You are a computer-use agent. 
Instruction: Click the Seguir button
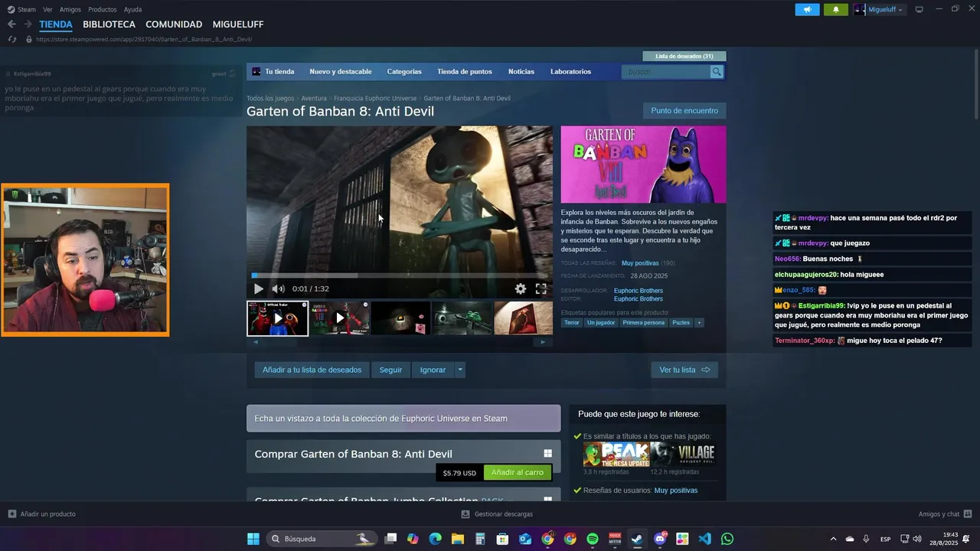390,370
